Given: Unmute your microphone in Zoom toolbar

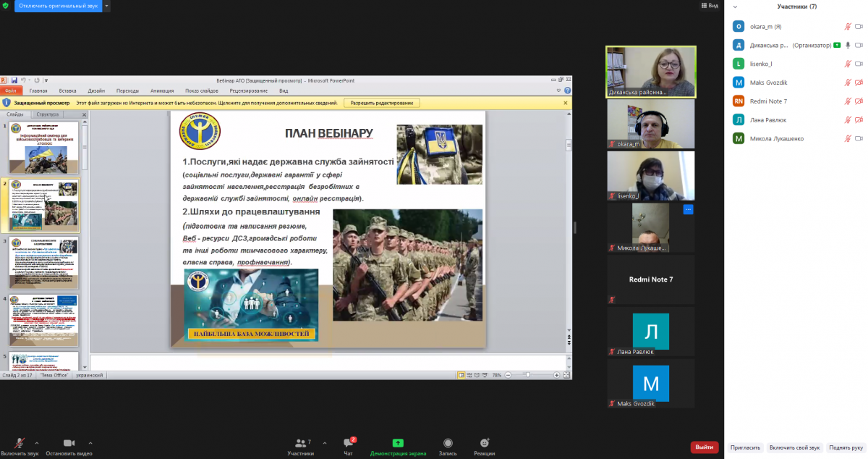Looking at the screenshot, I should 20,445.
